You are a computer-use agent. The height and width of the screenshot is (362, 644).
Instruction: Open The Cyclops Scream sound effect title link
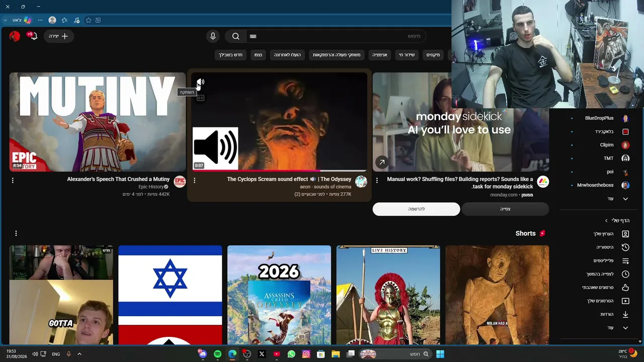tap(289, 179)
